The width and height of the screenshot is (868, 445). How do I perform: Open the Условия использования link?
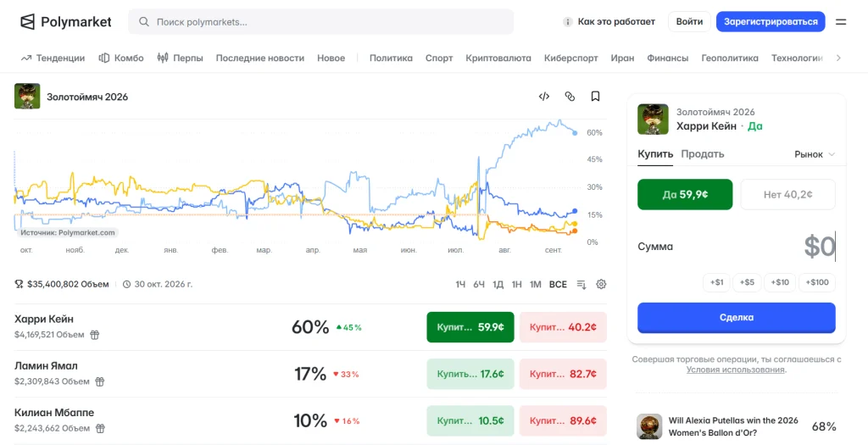pos(736,370)
